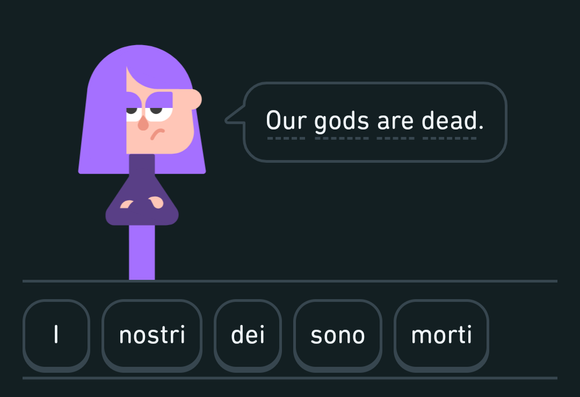Click the dotted underline beneath "gods"
This screenshot has width=580, height=397.
click(341, 138)
